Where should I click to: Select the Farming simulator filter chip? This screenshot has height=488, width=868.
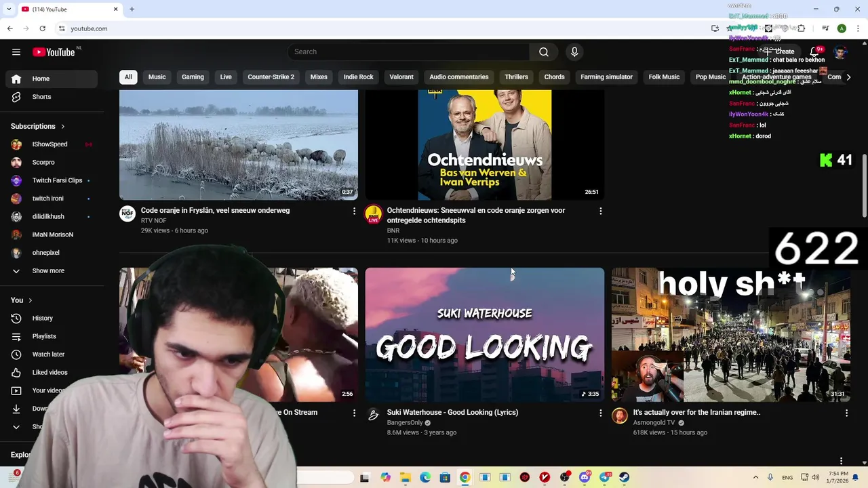point(606,77)
